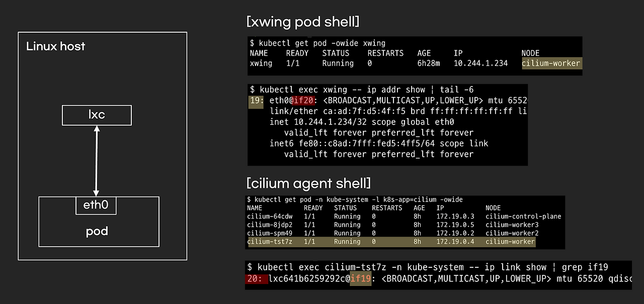Click the 'NODE' column header in cilium pod table

[494, 208]
